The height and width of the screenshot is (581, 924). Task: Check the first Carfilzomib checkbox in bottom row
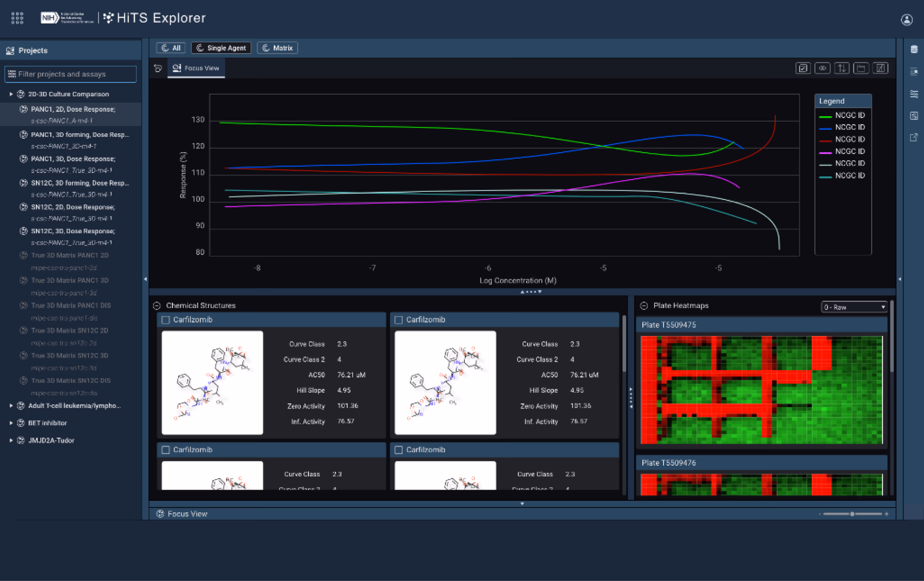(x=165, y=450)
